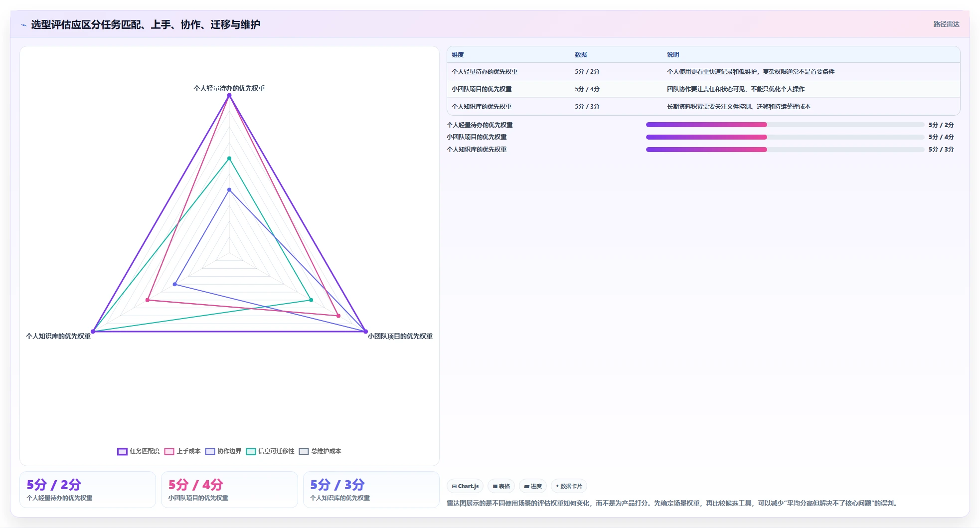Click pink data point near 小团队项目 vertex
The width and height of the screenshot is (980, 528).
pos(338,316)
